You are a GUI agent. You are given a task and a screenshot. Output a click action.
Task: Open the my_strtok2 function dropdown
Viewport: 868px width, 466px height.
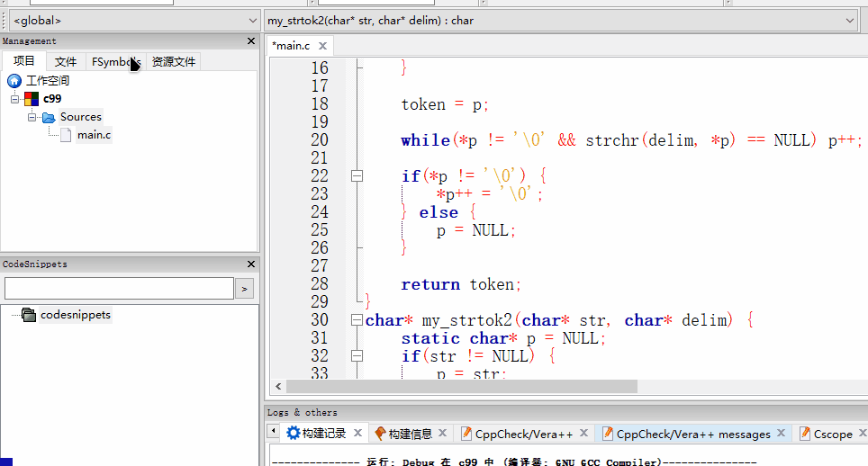pos(561,21)
